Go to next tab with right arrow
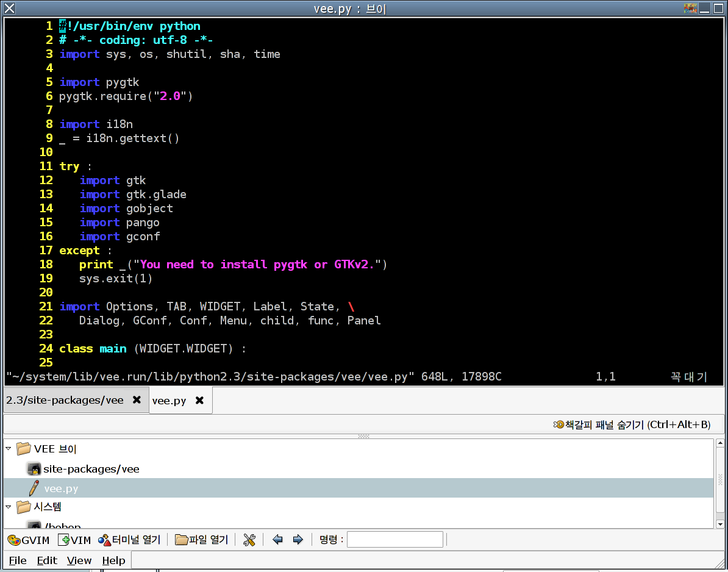The image size is (728, 572). click(298, 540)
